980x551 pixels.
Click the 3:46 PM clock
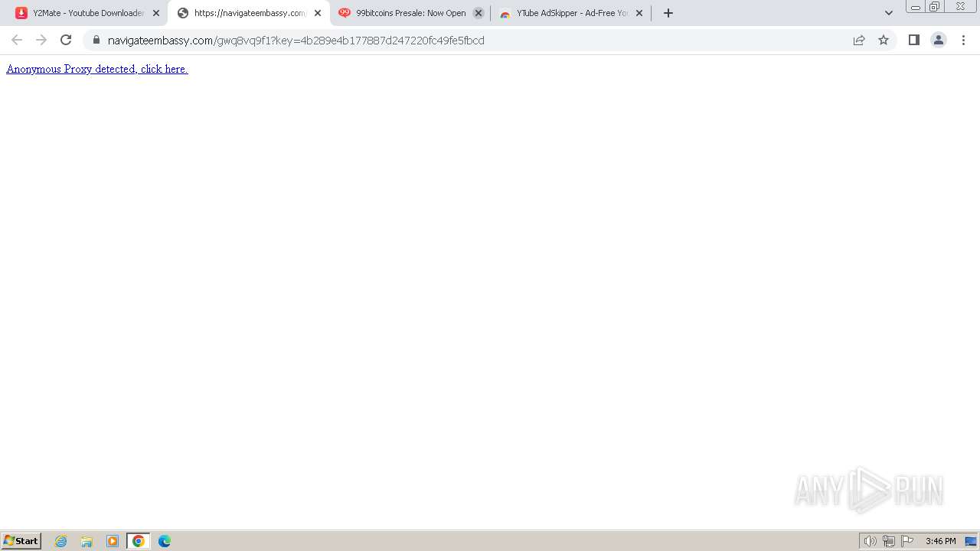point(940,541)
